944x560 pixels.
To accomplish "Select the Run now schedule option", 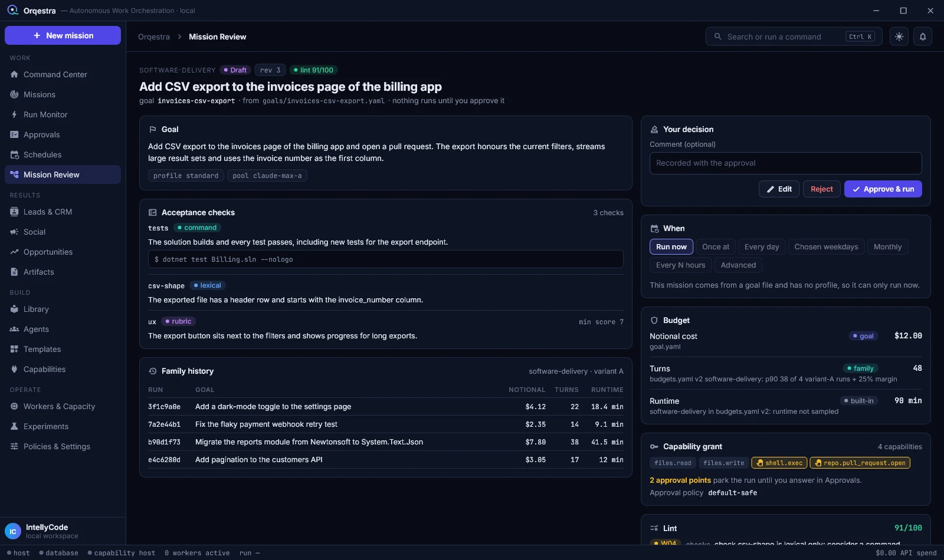I will pos(671,247).
